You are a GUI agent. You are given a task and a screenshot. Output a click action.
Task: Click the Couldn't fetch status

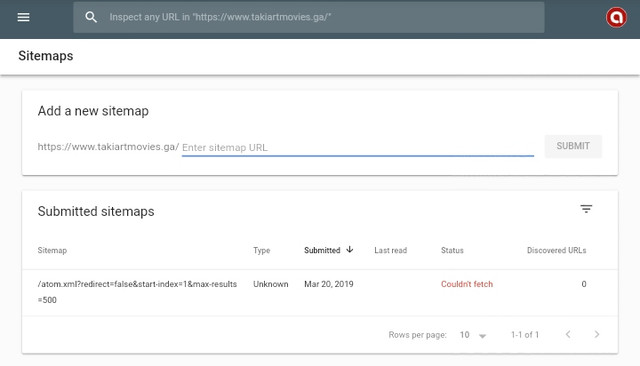tap(467, 284)
